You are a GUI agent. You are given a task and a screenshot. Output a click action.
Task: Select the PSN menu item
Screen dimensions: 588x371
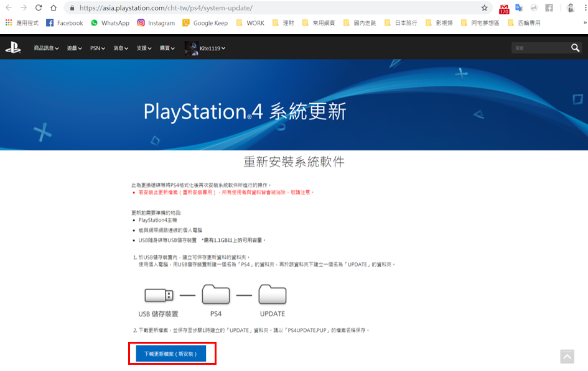(96, 47)
